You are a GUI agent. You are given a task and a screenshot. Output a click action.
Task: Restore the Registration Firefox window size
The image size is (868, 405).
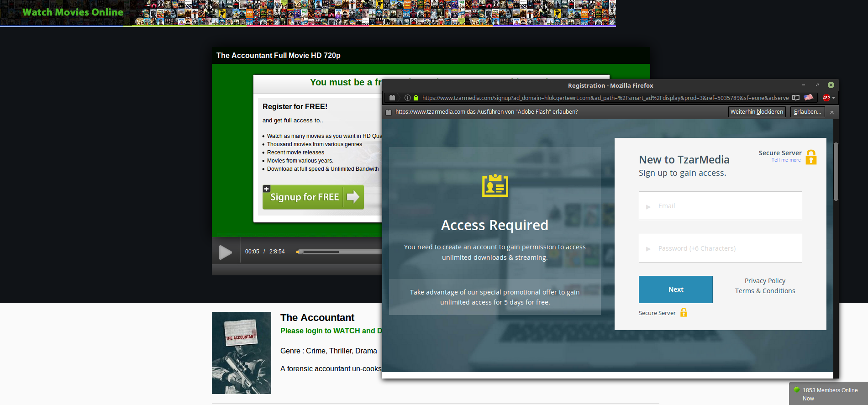point(817,85)
